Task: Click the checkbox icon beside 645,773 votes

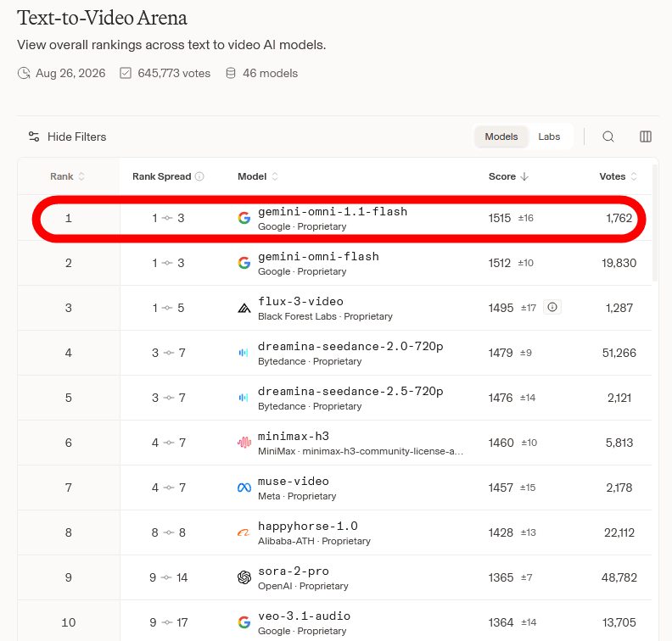Action: point(126,73)
